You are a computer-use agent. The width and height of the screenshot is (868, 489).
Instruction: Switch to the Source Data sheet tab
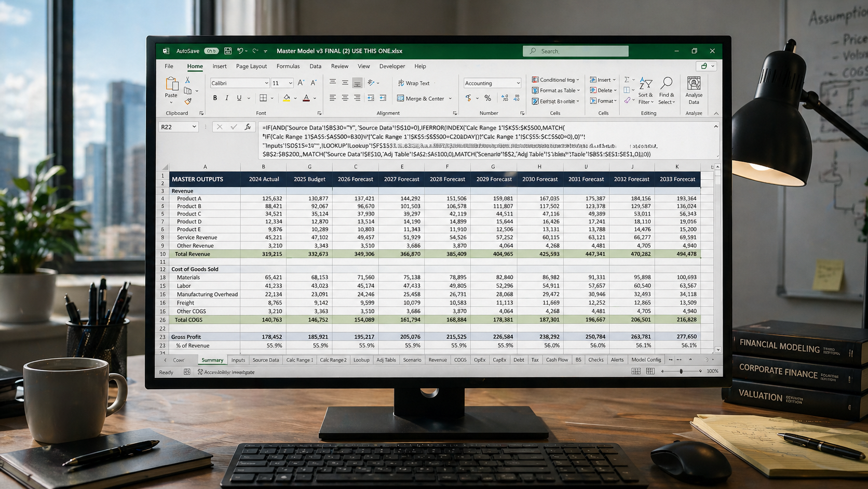(265, 360)
